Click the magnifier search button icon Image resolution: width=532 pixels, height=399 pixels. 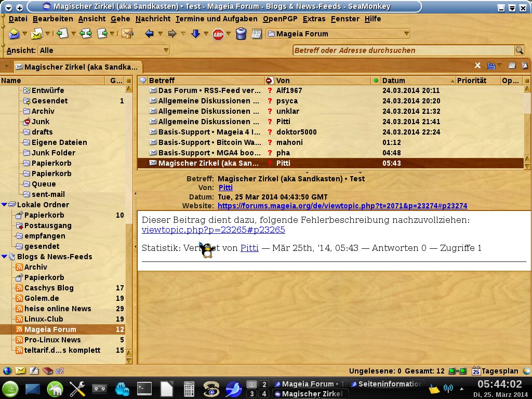520,50
